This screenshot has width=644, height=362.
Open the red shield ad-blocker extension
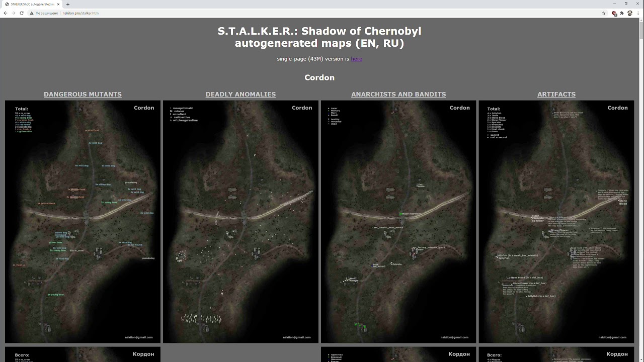(614, 13)
